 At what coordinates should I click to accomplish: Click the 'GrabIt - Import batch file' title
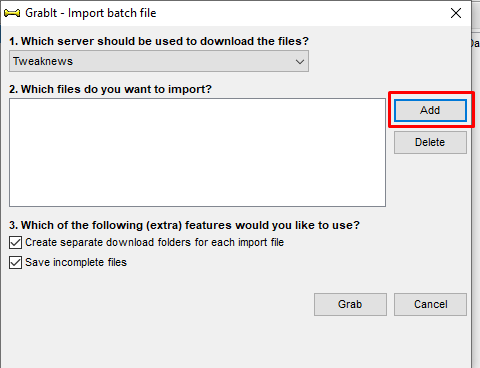[91, 13]
